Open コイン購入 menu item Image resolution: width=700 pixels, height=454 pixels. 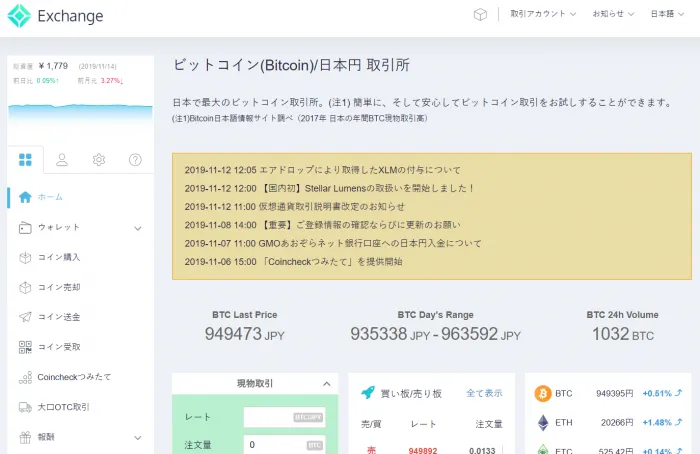point(59,257)
